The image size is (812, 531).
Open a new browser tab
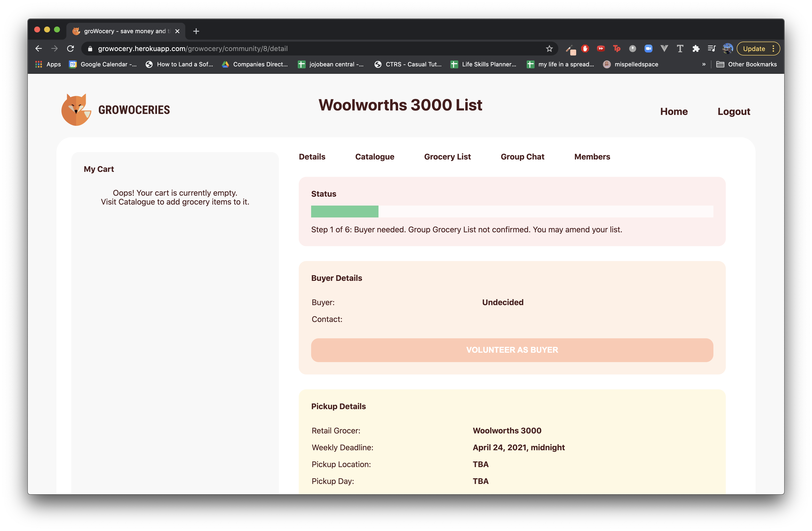pos(196,31)
